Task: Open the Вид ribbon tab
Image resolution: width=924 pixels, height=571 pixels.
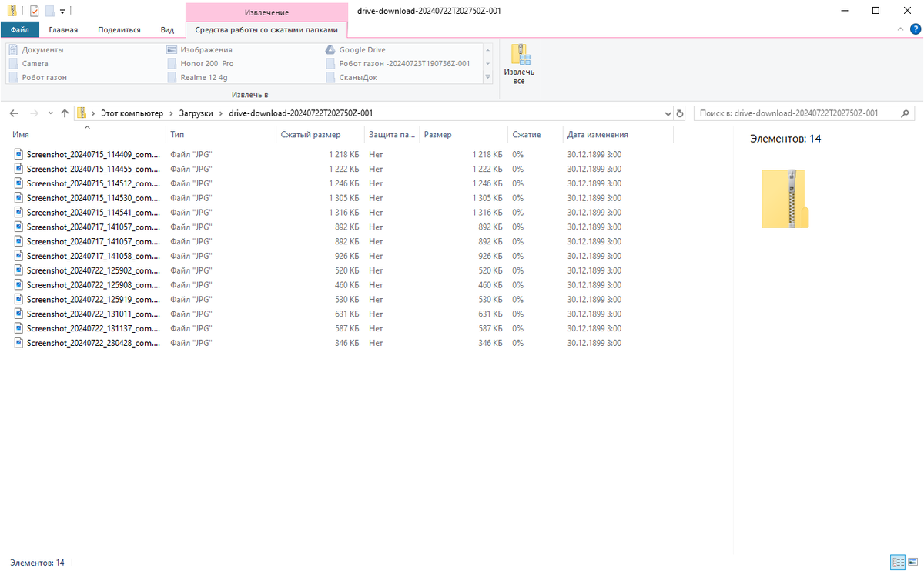Action: (x=167, y=29)
